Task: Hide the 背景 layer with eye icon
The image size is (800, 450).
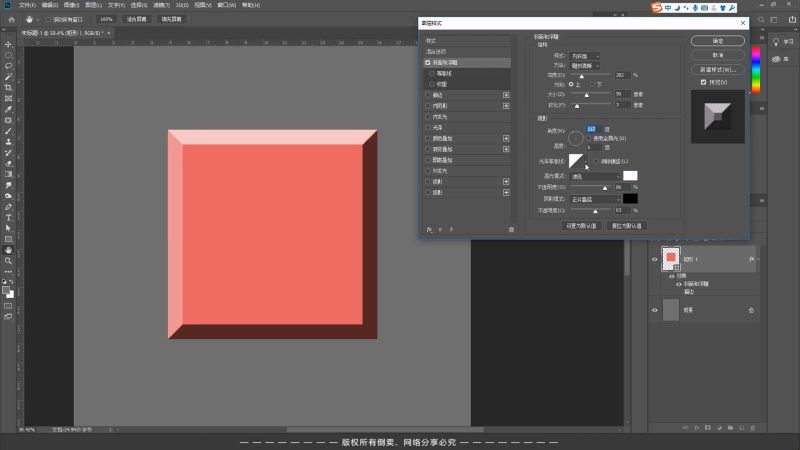Action: click(655, 311)
